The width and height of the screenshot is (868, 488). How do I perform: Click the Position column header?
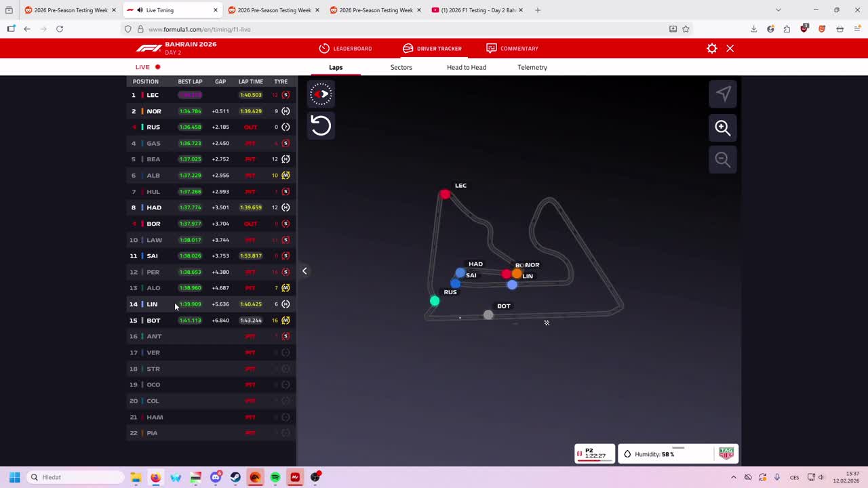[x=146, y=81]
